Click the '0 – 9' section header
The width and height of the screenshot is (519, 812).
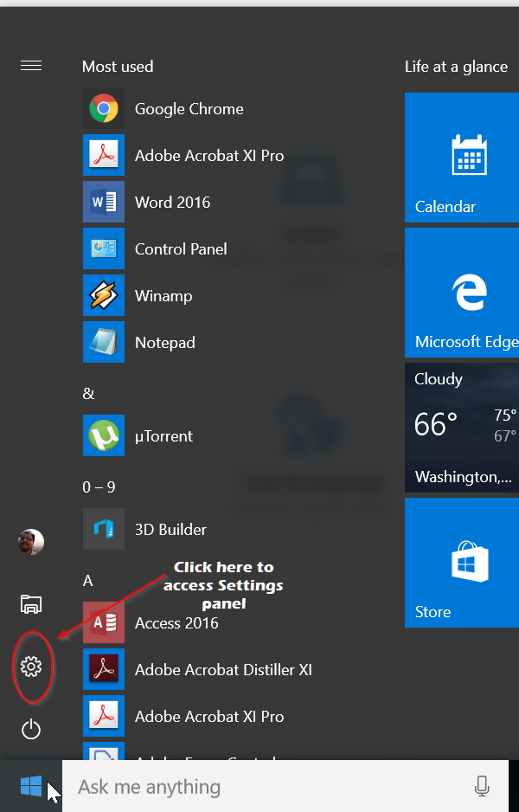tap(99, 487)
